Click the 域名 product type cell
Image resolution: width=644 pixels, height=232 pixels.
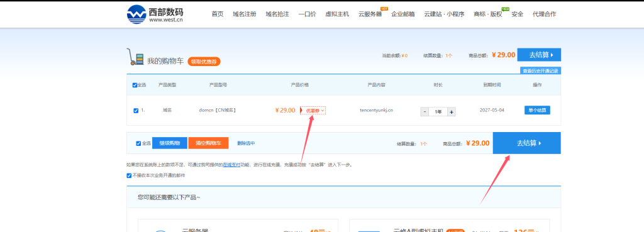pyautogui.click(x=167, y=110)
